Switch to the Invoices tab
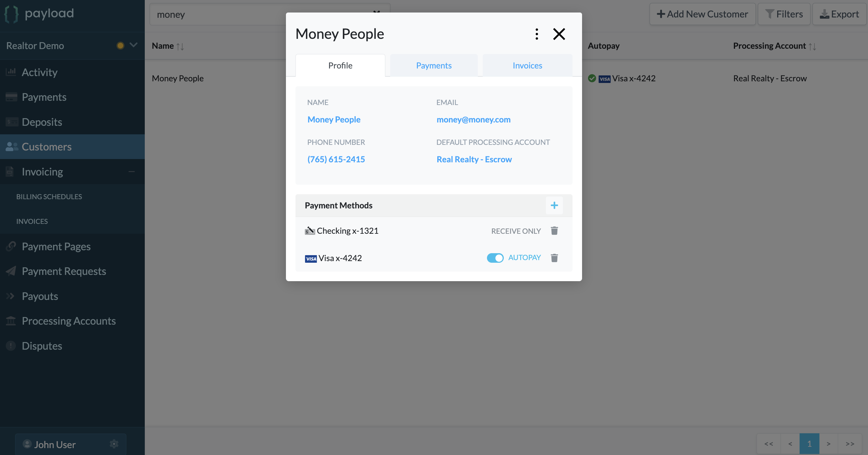This screenshot has height=455, width=868. tap(527, 66)
